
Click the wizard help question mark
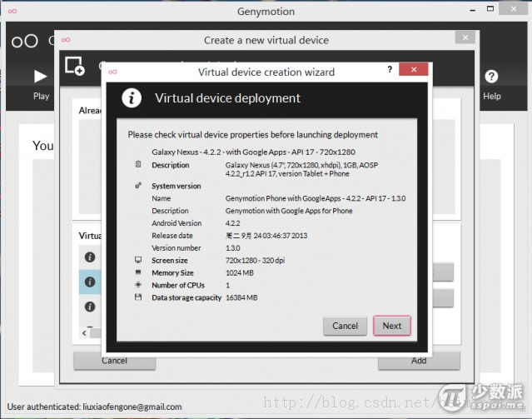point(390,69)
